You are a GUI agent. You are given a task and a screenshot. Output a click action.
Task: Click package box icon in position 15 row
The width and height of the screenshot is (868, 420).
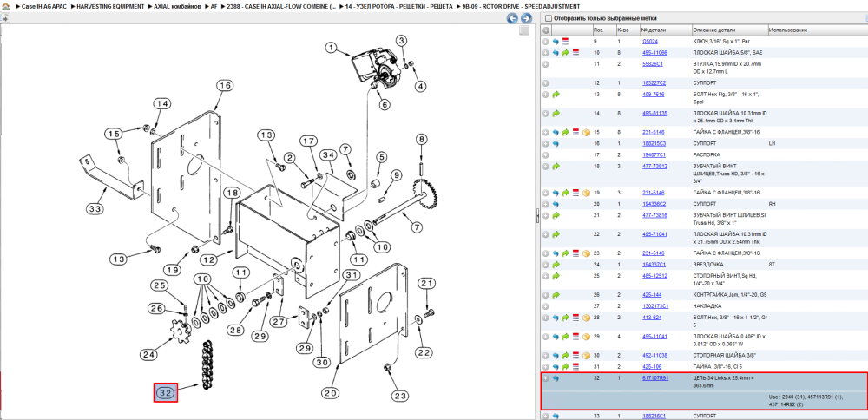point(586,132)
